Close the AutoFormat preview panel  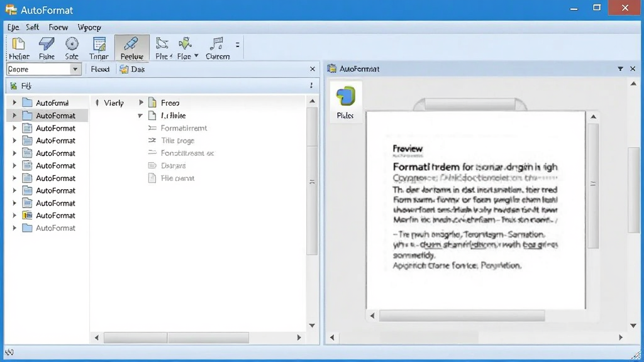click(633, 69)
